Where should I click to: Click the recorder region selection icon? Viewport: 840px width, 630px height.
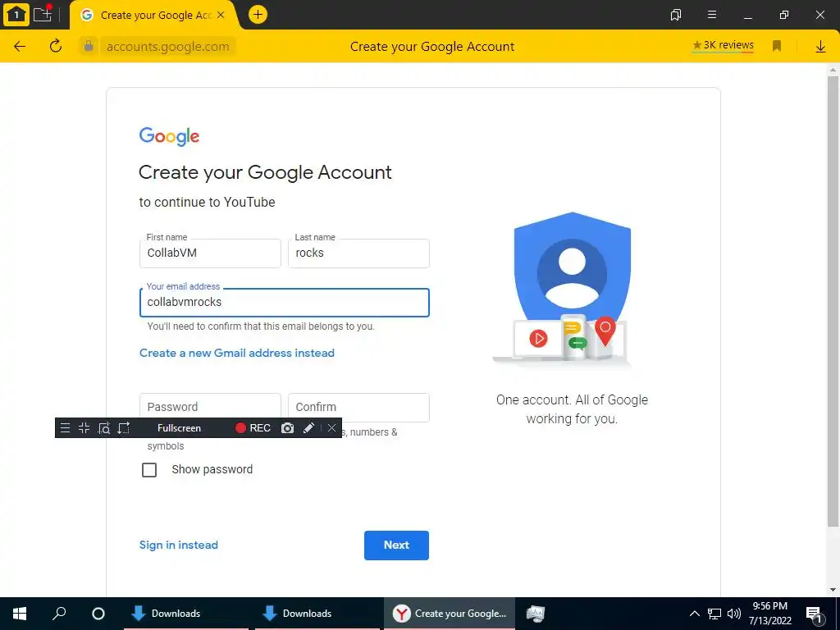point(124,428)
